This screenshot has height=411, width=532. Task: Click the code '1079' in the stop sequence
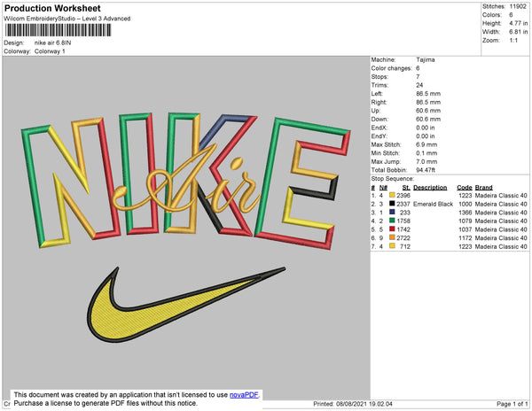point(465,221)
